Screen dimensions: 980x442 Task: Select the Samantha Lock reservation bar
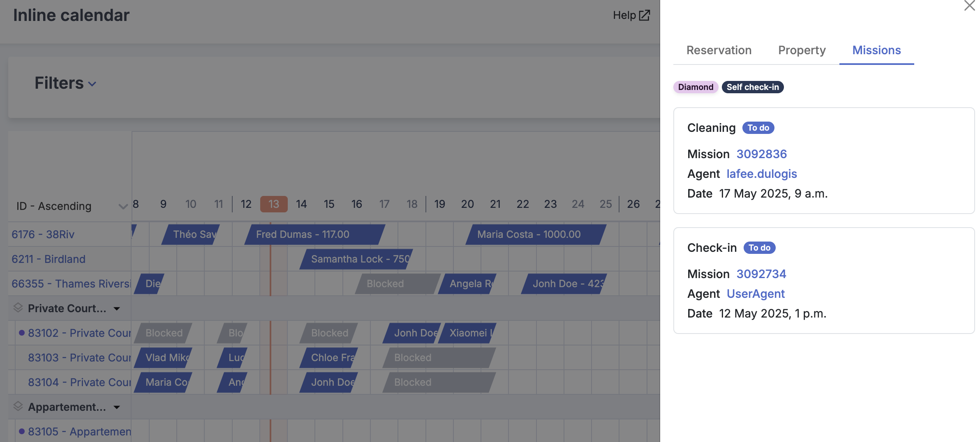tap(356, 259)
